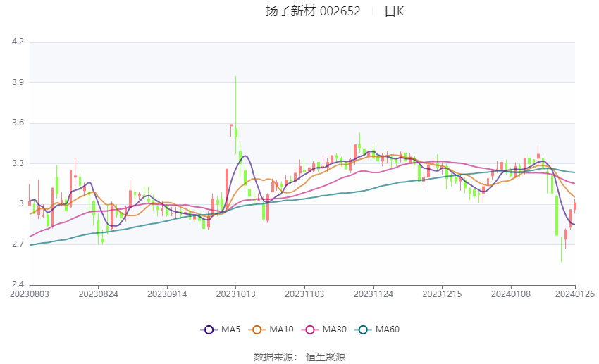Viewport: 599px width, 364px height.
Task: Click the 20230914 date label
Action: tap(167, 294)
